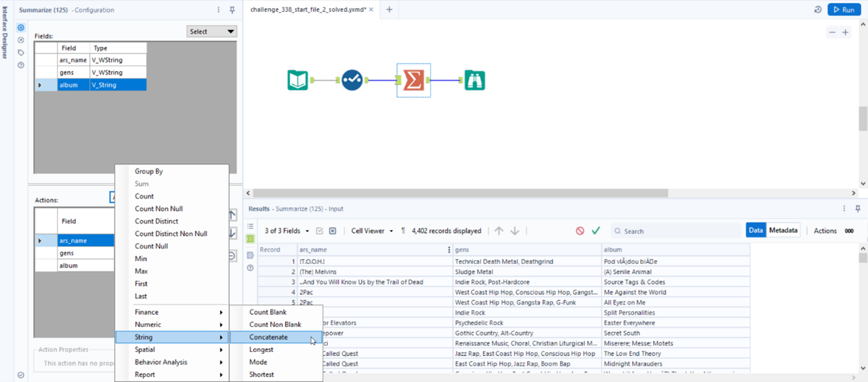Choose Shortest in String submenu
This screenshot has width=868, height=382.
(276, 374)
